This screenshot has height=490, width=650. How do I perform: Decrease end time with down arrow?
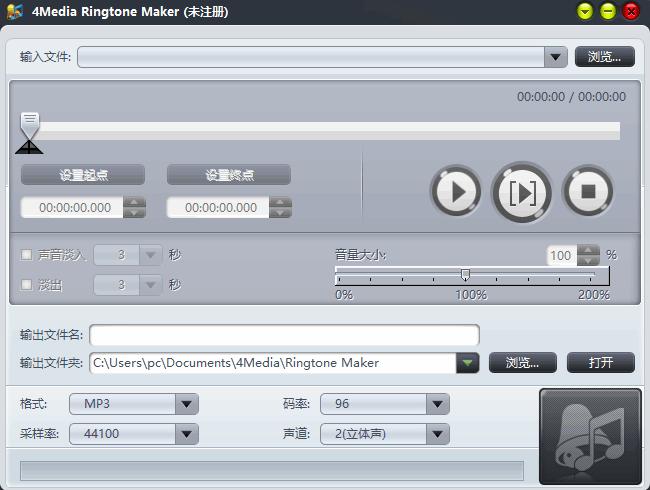[x=281, y=213]
